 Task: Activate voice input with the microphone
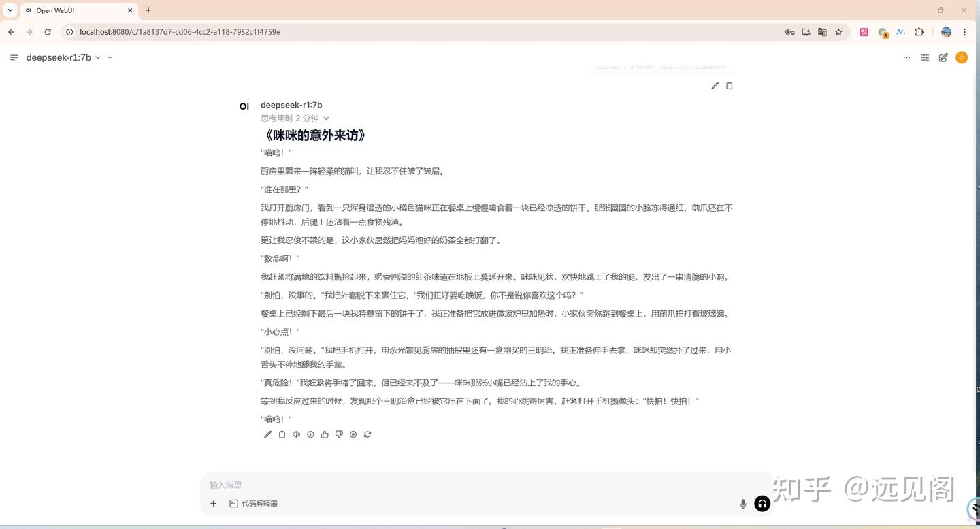pos(742,504)
